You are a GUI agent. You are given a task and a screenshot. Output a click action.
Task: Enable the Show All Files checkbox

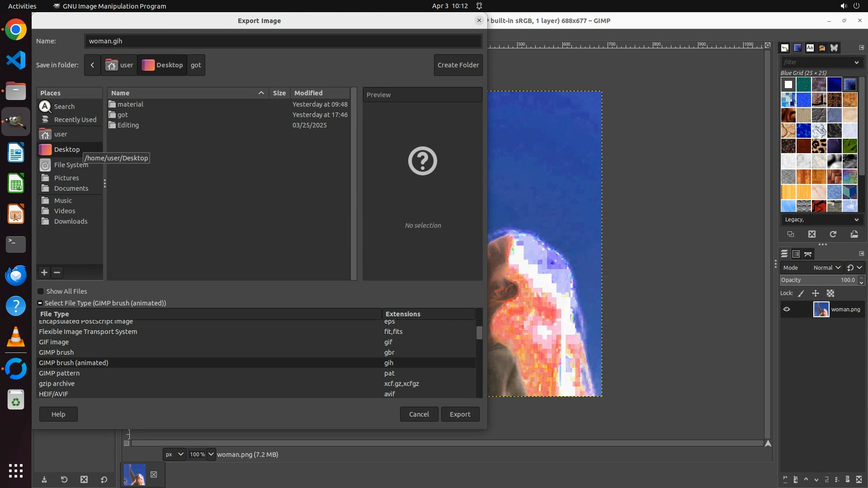point(41,291)
